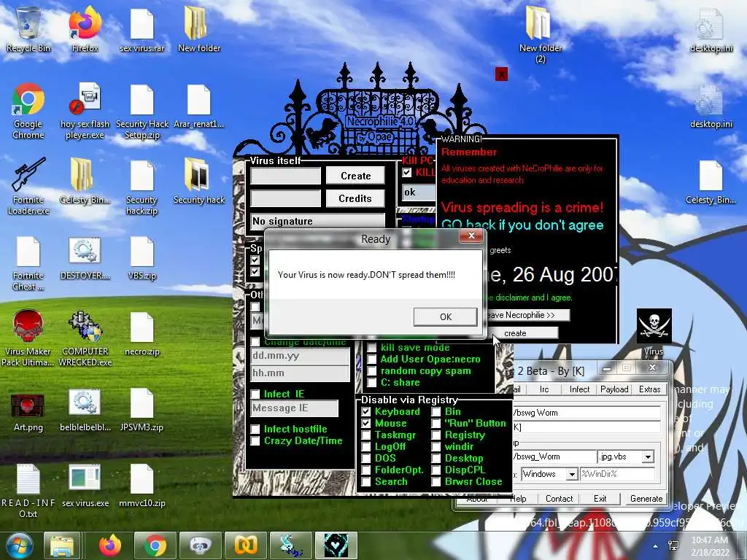Click the Leave Necrophilie button
The width and height of the screenshot is (747, 560).
coord(527,315)
